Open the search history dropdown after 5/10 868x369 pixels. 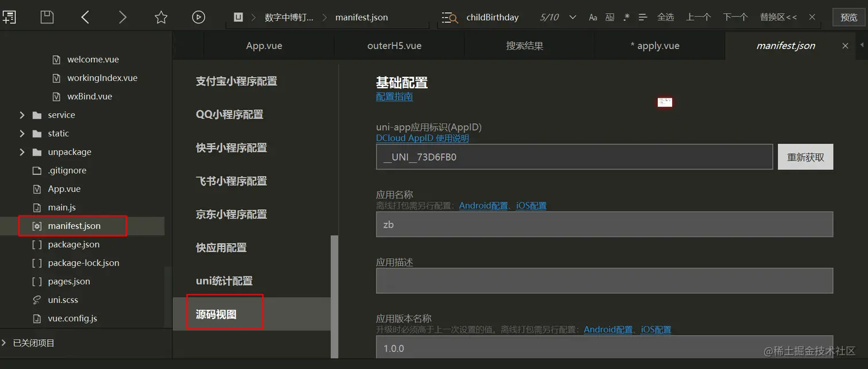click(572, 17)
